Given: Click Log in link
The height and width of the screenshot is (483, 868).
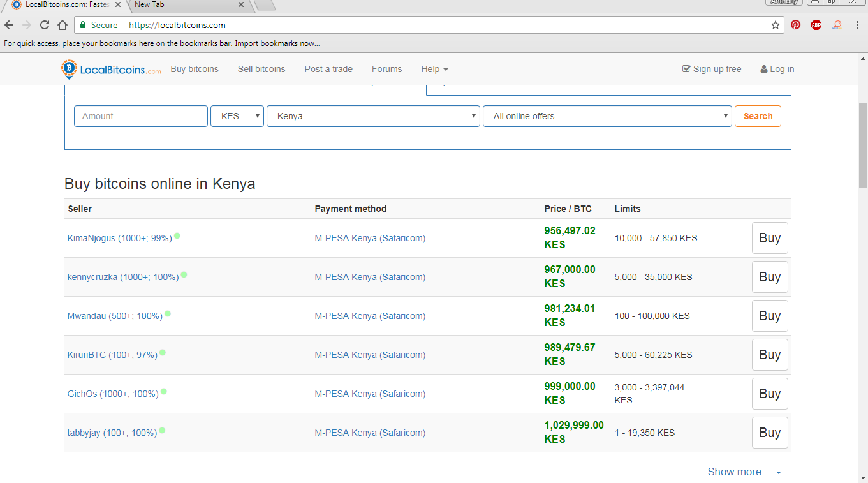Looking at the screenshot, I should (x=777, y=69).
